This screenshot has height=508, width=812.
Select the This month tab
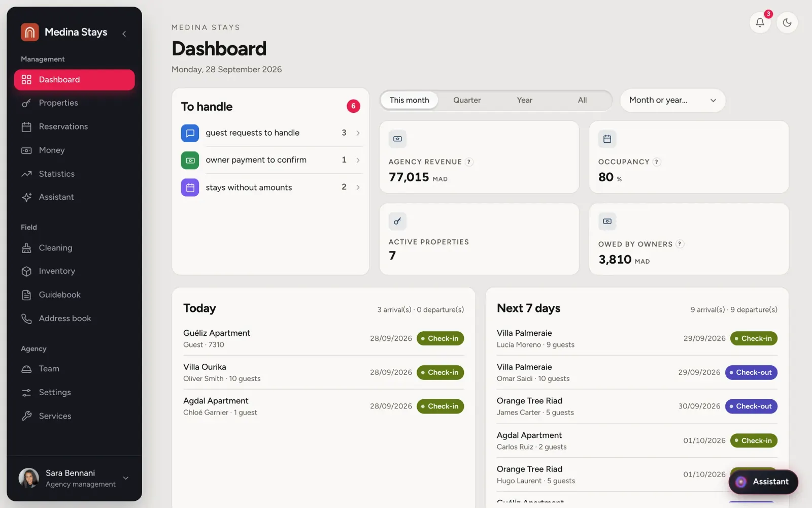coord(409,100)
